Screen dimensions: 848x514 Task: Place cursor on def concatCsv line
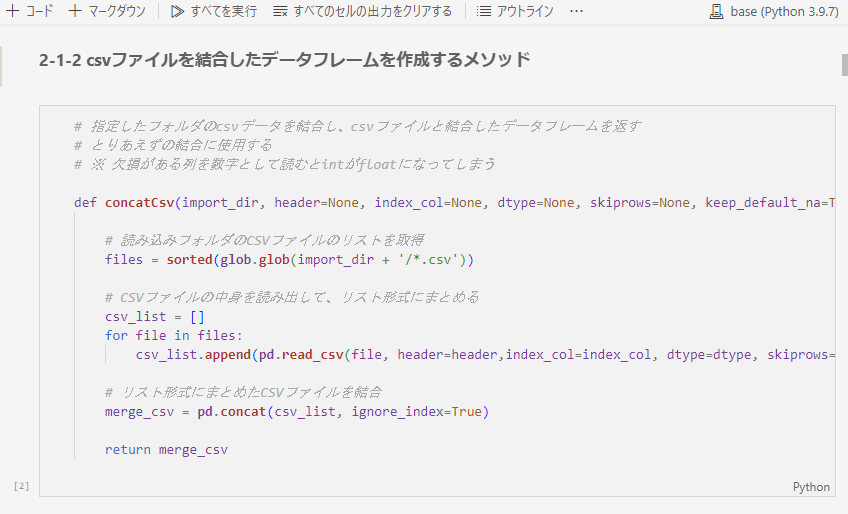coord(454,202)
